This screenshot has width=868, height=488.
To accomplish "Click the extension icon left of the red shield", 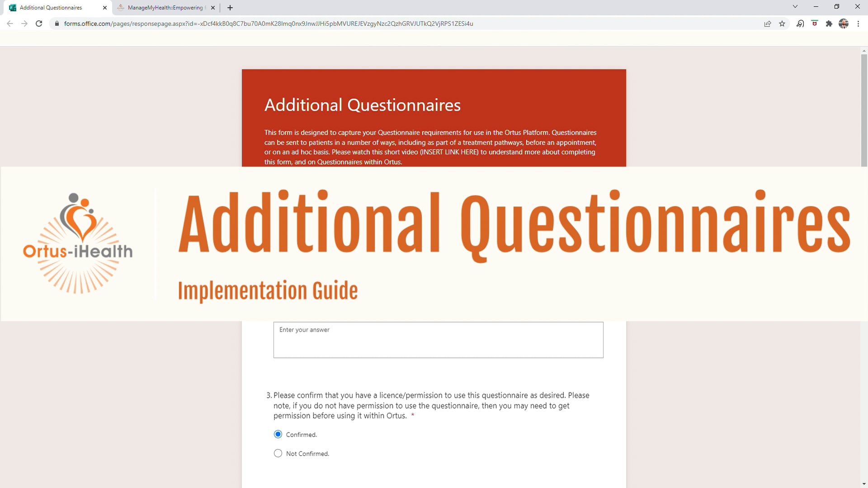I will (800, 23).
